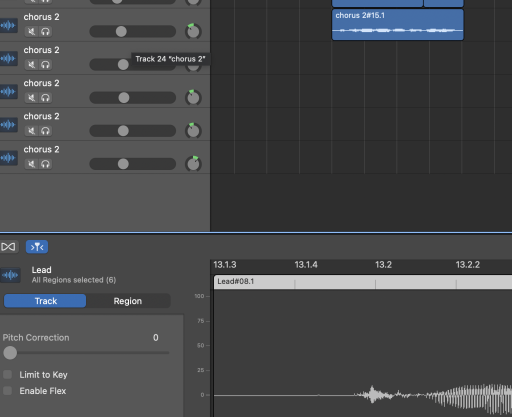
Task: Click the pan knob of the last chorus 2 track
Action: (193, 164)
